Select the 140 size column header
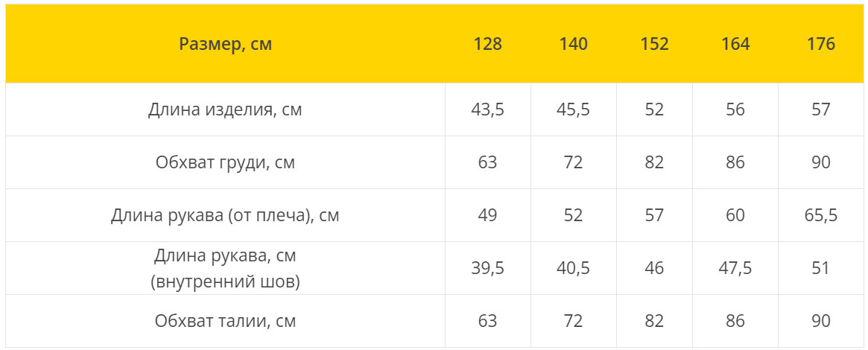Viewport: 868px width, 350px height. coord(573,44)
